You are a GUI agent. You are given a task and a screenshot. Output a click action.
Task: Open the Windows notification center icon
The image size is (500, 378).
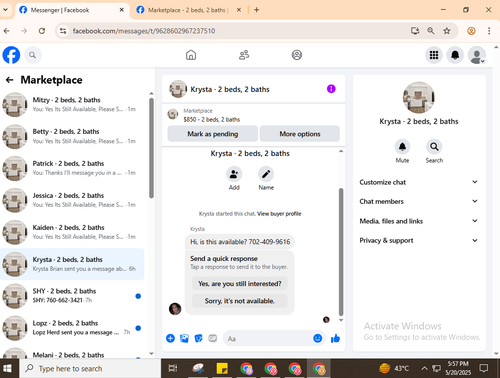coord(484,368)
